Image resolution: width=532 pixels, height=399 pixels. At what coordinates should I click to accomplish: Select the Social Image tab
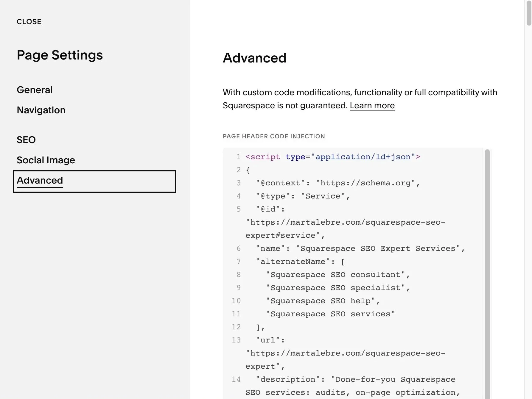[x=46, y=160]
